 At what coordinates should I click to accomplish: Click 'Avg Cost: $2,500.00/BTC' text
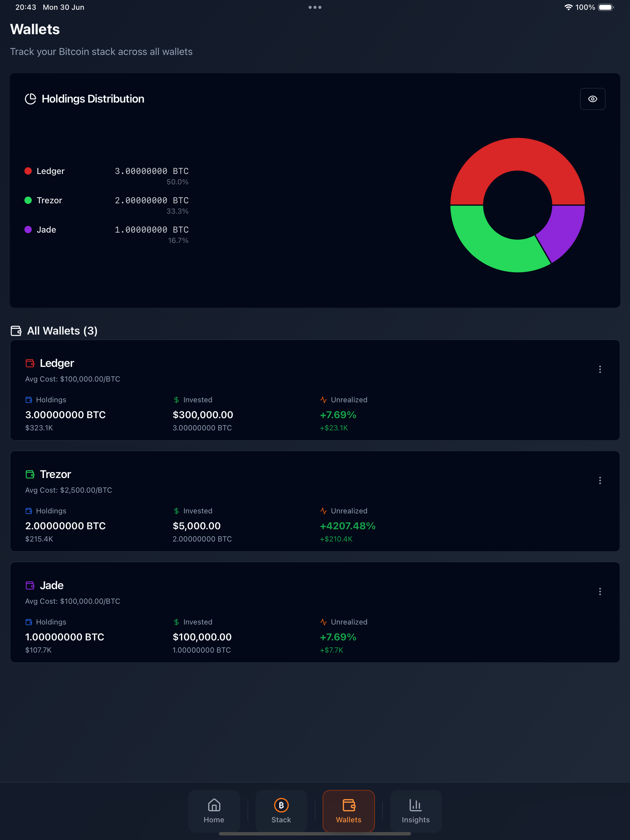[x=69, y=490]
